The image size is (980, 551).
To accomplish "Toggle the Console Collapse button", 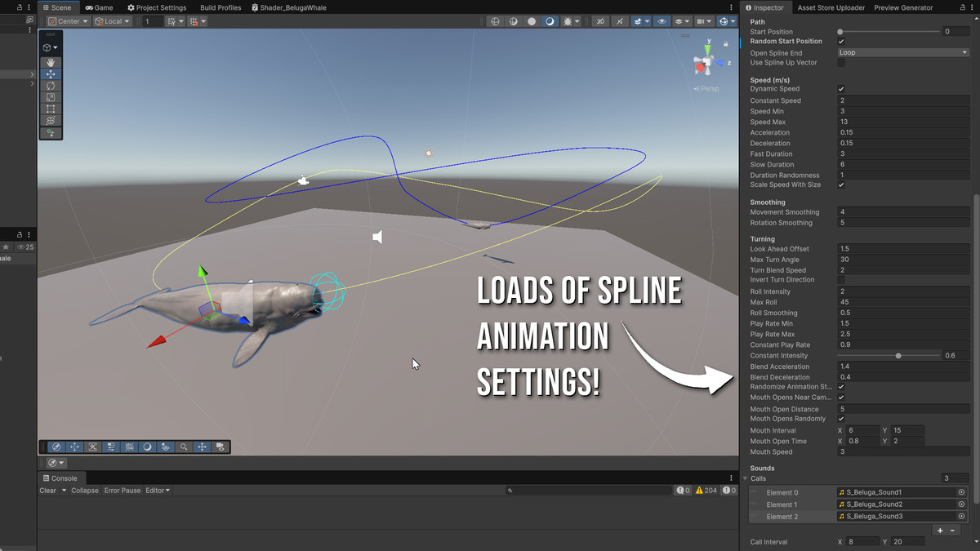I will [x=85, y=491].
